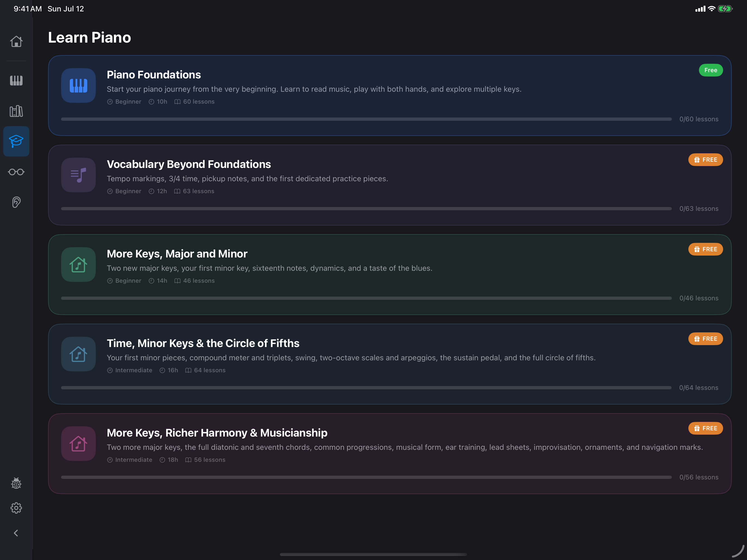
Task: Open Vocabulary Beyond Foundations course title
Action: (189, 164)
